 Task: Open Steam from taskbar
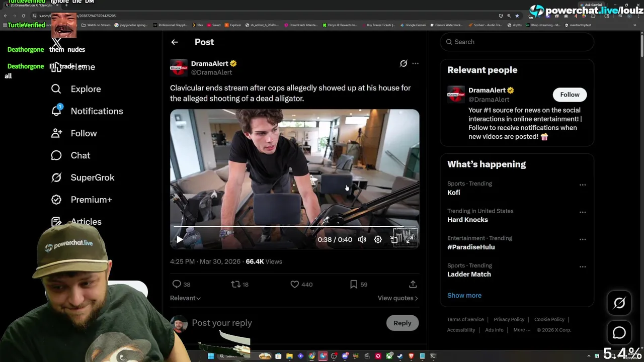(400, 356)
